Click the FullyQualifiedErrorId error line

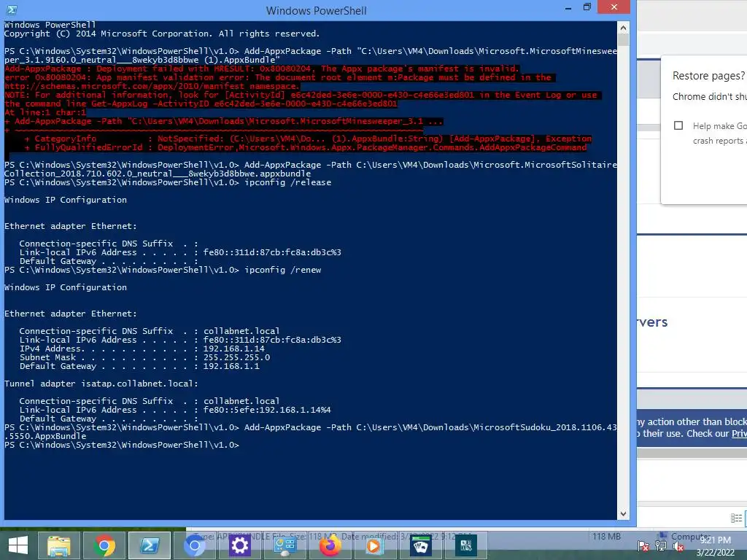pos(306,147)
